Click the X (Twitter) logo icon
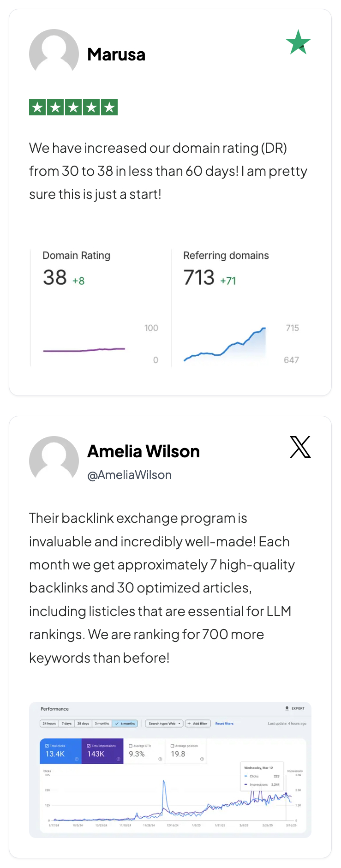This screenshot has width=341, height=868. click(300, 447)
